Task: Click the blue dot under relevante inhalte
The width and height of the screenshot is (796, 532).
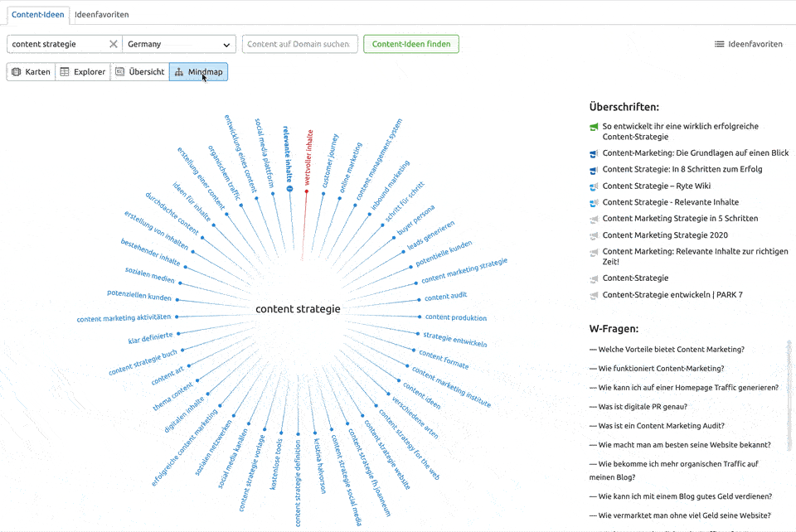Action: click(x=289, y=189)
